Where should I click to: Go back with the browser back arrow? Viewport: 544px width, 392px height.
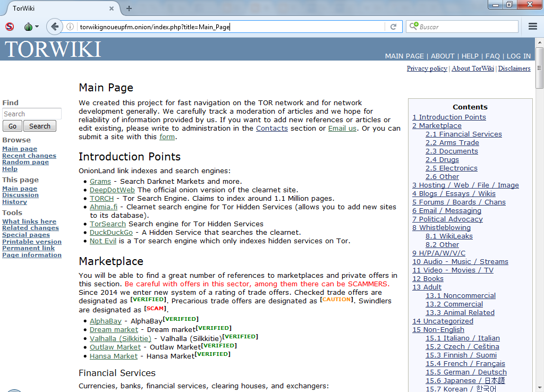click(55, 27)
